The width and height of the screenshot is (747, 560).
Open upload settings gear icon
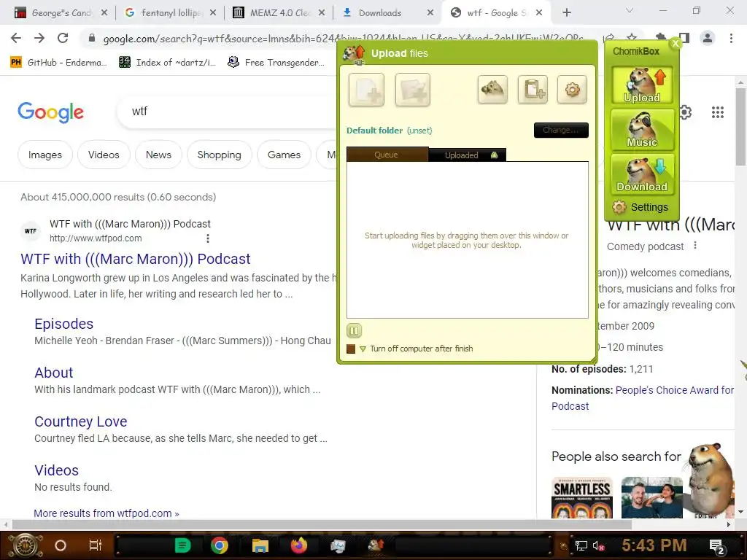tap(572, 89)
